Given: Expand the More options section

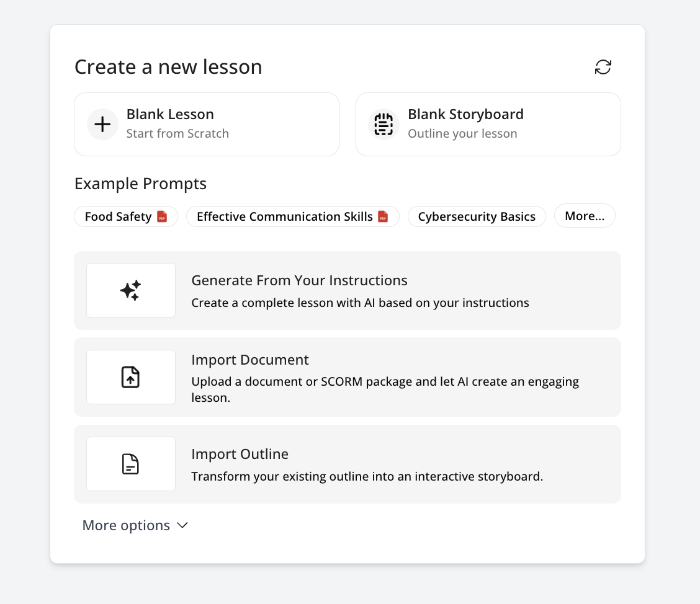Looking at the screenshot, I should pyautogui.click(x=127, y=525).
